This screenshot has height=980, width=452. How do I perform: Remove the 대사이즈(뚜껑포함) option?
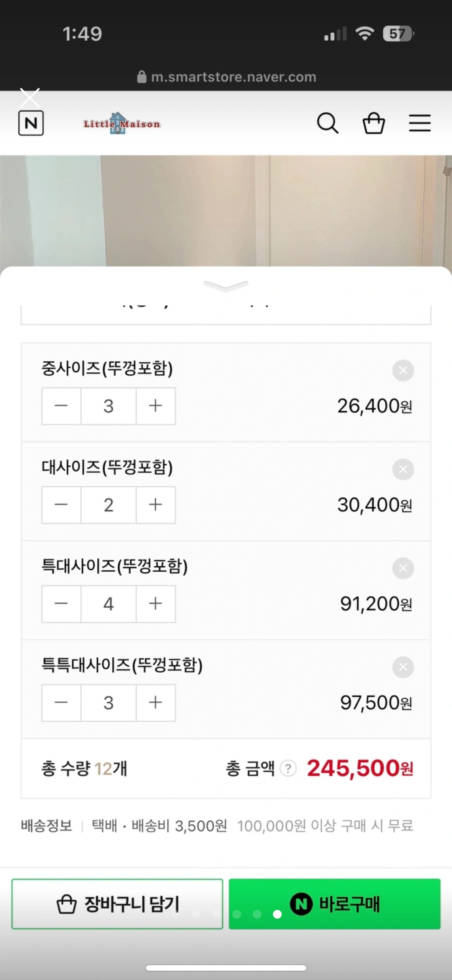click(x=403, y=469)
